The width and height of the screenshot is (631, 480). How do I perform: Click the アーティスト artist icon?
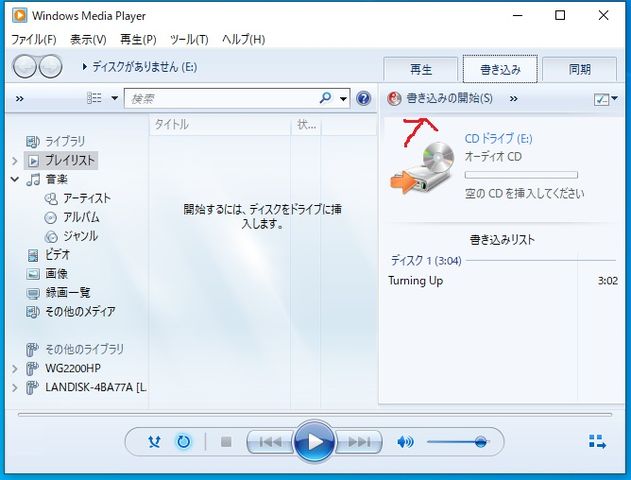(x=51, y=198)
